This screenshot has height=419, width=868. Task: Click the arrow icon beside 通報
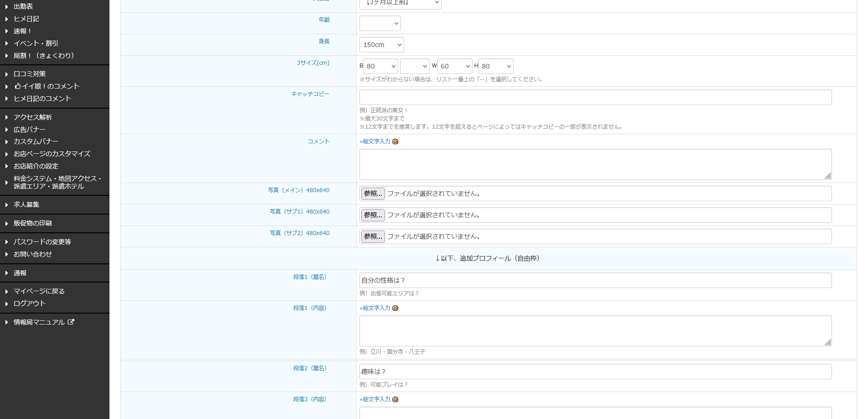pyautogui.click(x=6, y=273)
